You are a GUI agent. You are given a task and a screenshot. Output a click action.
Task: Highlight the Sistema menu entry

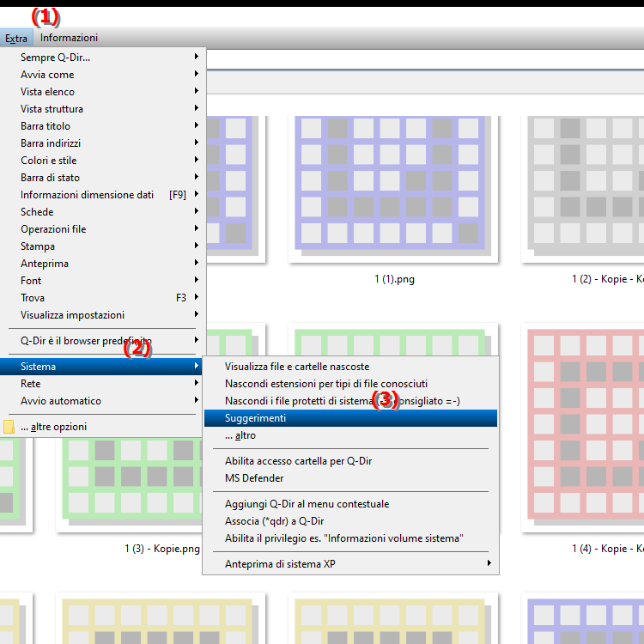[103, 367]
